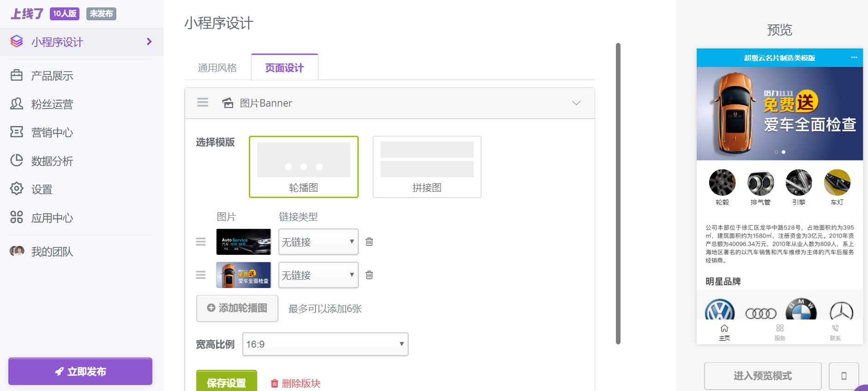
Task: Click the preview header more dots icon
Action: pos(854,57)
